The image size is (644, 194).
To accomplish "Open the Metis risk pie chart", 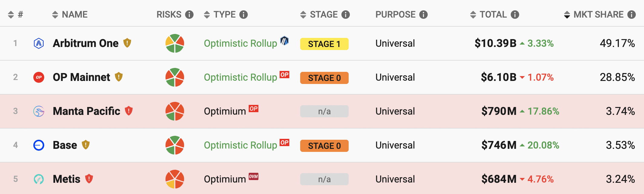I will pos(175,179).
